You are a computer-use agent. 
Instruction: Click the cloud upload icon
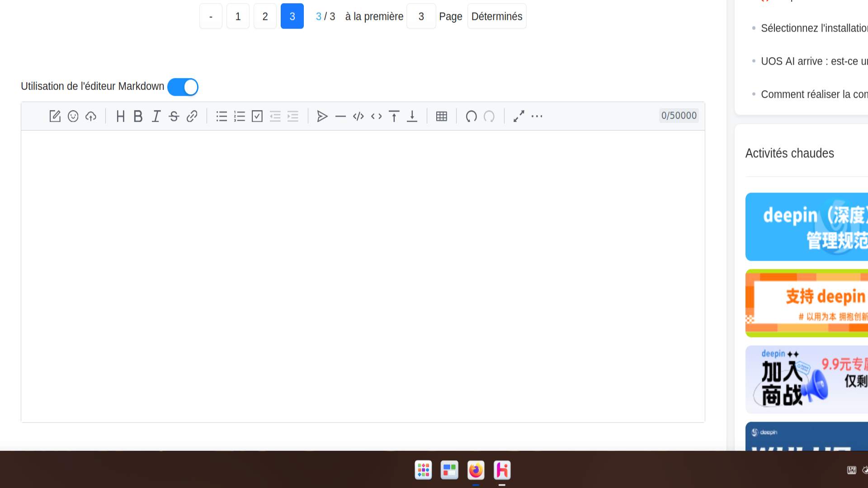point(91,116)
